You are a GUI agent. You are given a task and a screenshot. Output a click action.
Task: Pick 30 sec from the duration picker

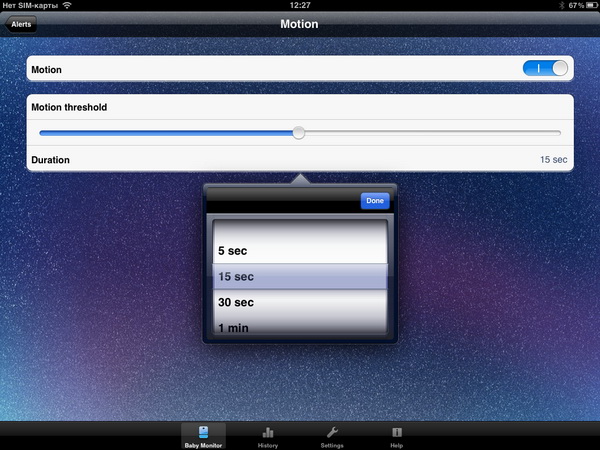(235, 302)
